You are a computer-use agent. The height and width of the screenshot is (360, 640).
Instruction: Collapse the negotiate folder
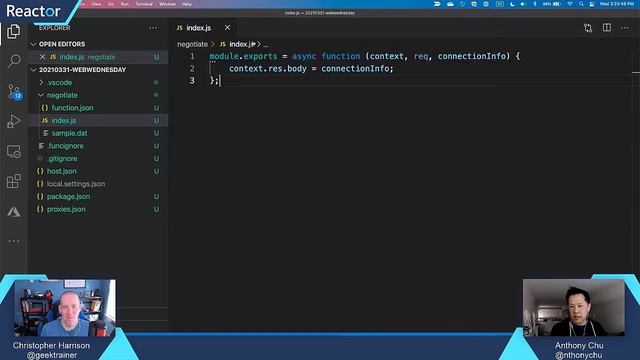tap(98, 95)
